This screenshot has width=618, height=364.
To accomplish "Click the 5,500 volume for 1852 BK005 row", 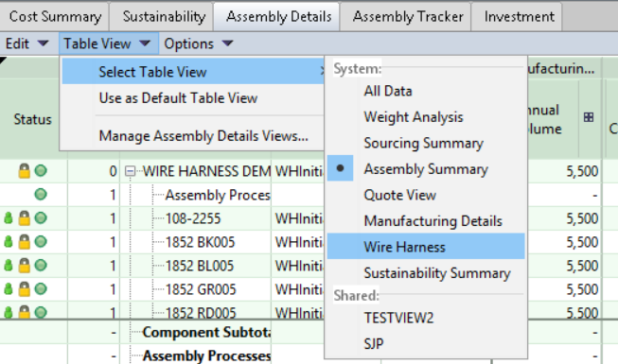I will click(x=582, y=242).
